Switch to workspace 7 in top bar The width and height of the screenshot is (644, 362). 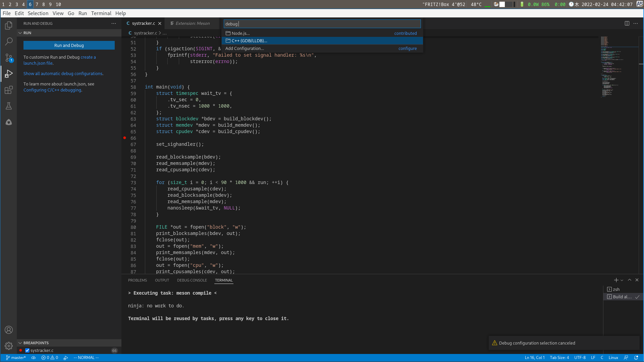coord(37,4)
